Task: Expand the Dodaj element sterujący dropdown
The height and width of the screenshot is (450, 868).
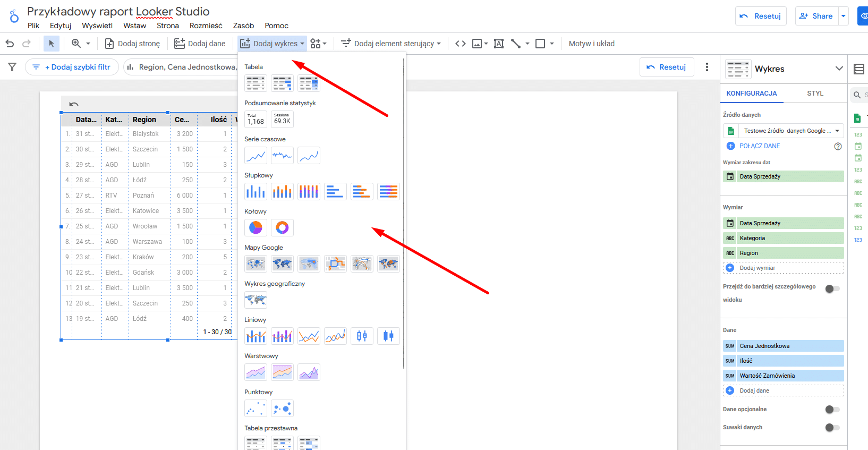Action: [x=391, y=44]
